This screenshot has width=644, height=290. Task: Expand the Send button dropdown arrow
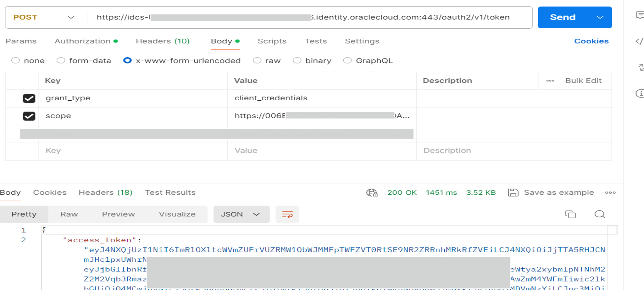[600, 17]
